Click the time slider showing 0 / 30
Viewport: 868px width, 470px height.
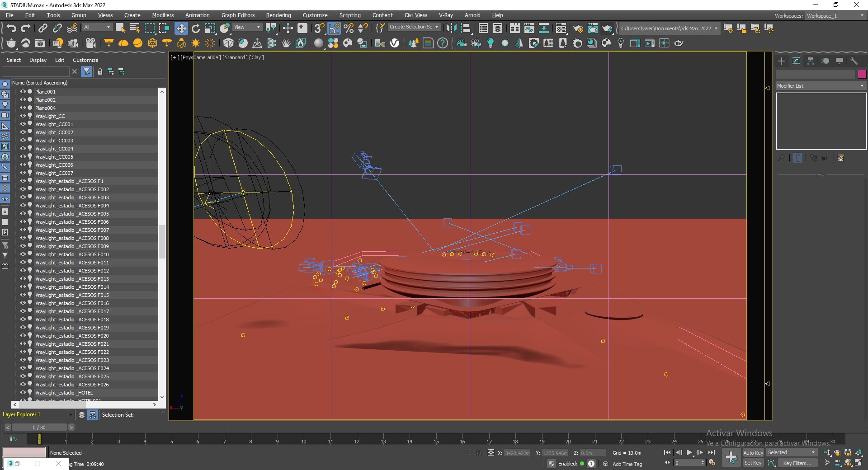click(39, 427)
